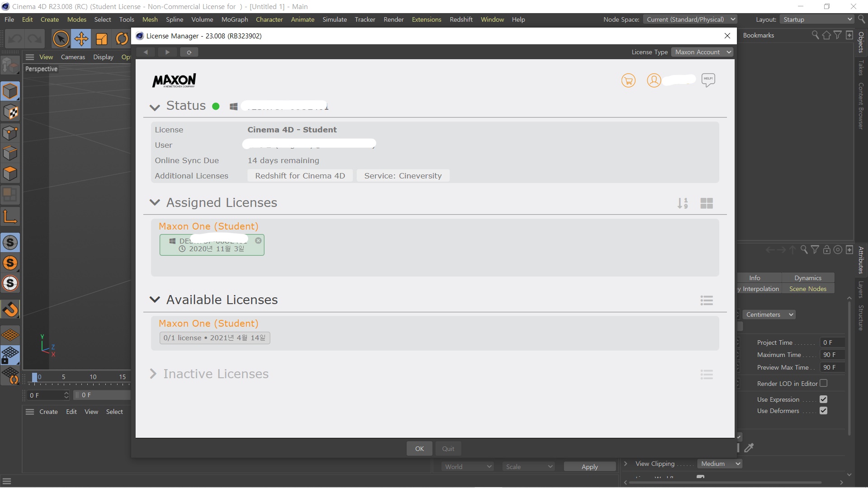
Task: Open the Layout Startup dropdown
Action: click(x=817, y=19)
